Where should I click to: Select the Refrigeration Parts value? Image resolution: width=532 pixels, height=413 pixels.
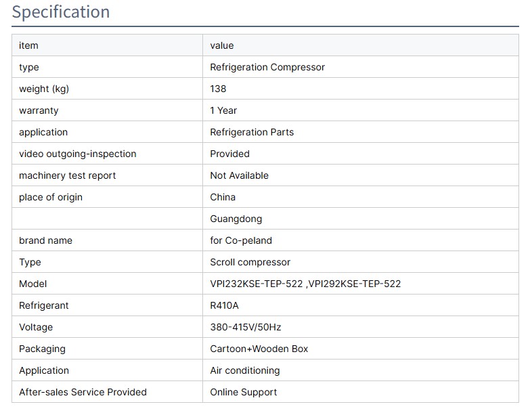coord(252,132)
